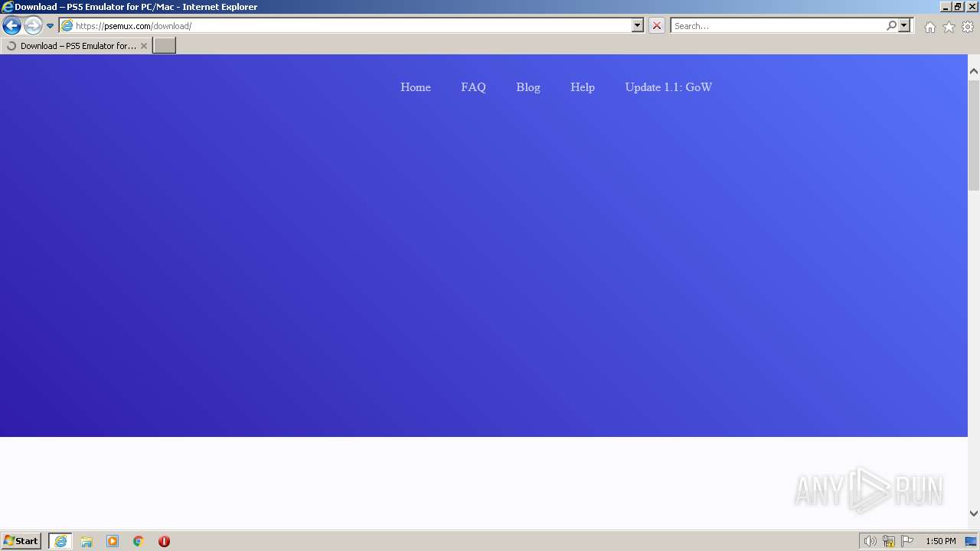
Task: Open the Home navigation link
Action: point(416,87)
